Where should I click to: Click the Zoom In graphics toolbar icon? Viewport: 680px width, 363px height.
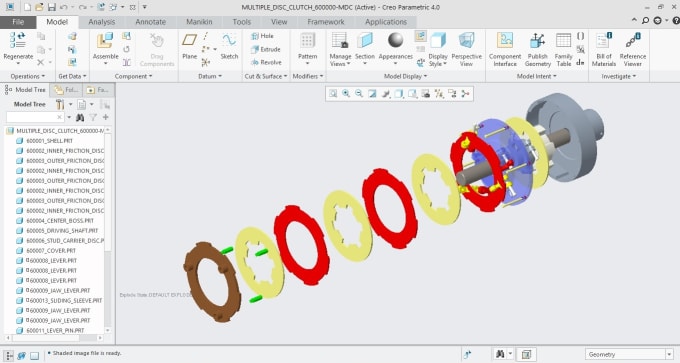[346, 94]
